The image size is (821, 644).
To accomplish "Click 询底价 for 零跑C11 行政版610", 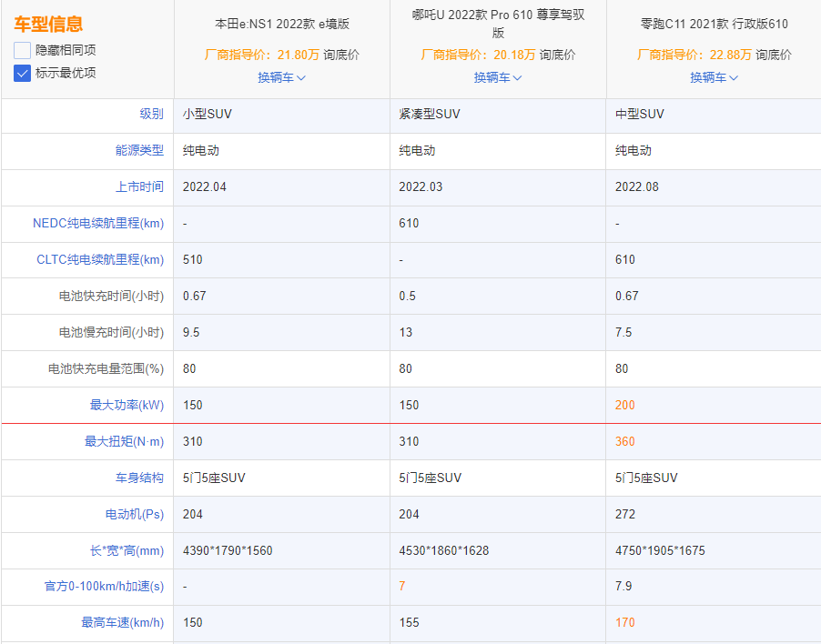I will click(774, 55).
